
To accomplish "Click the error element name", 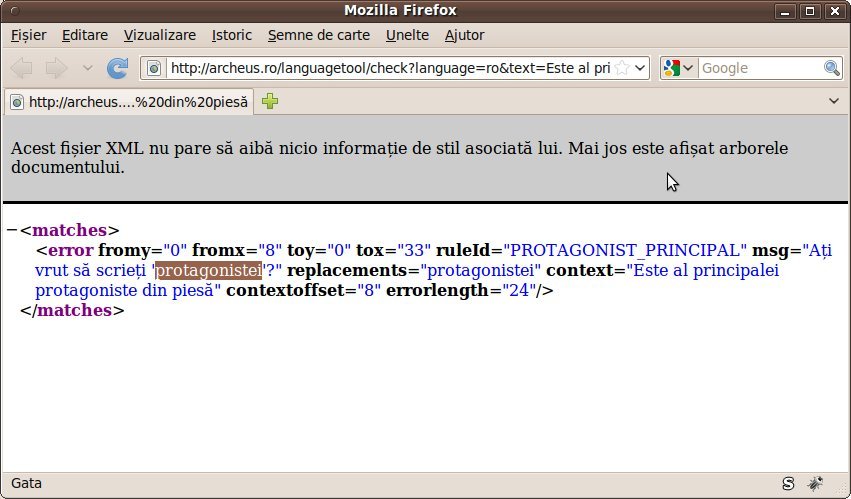I will coord(71,250).
